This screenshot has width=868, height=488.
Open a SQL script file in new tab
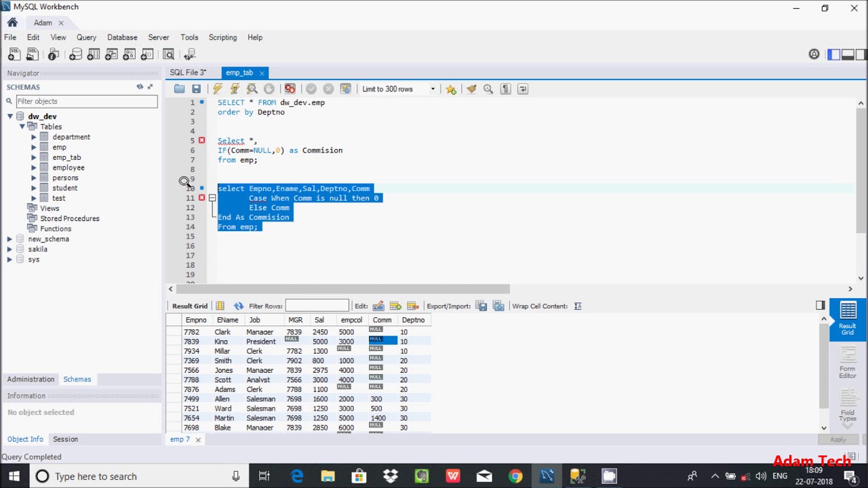(x=32, y=54)
